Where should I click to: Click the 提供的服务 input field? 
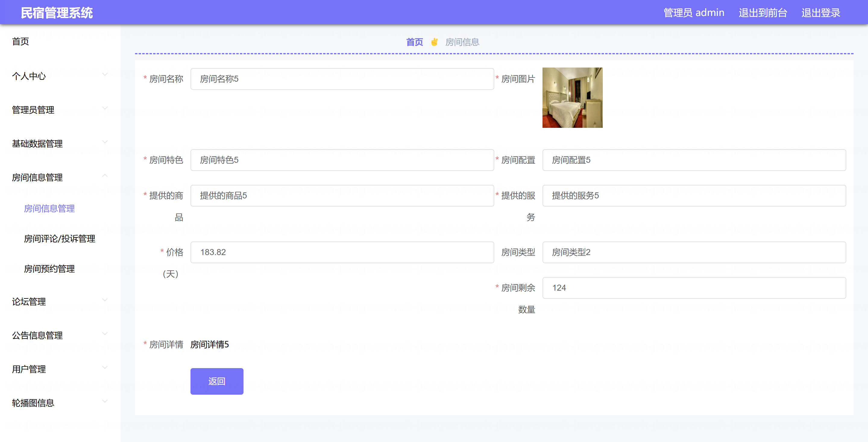point(694,196)
